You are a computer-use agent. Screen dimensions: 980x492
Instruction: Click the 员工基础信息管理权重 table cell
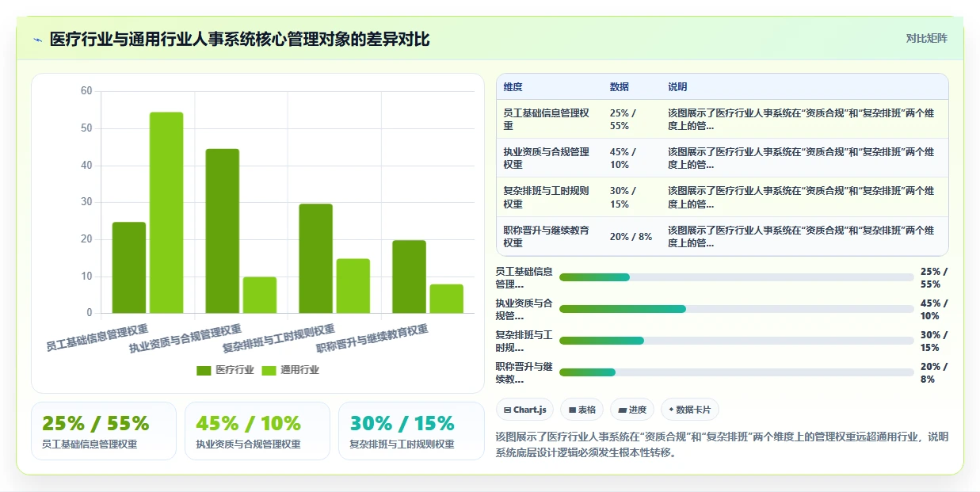(550, 120)
